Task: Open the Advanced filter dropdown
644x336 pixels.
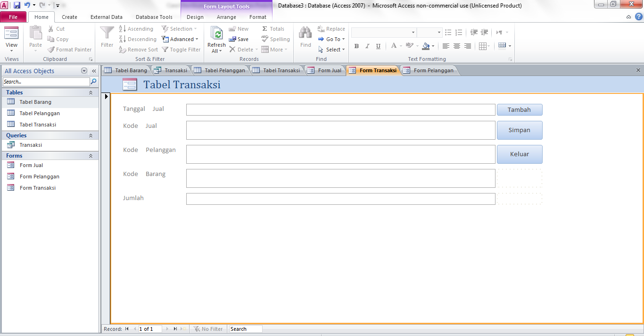Action: coord(180,39)
